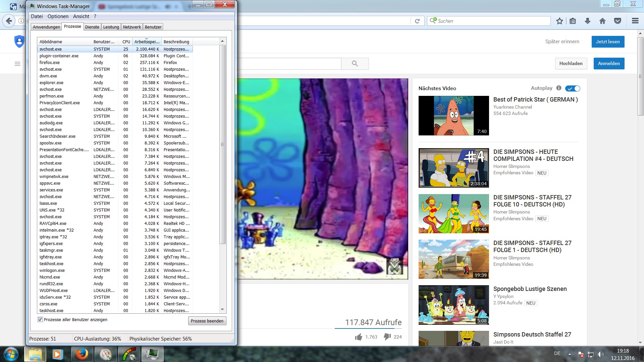Click the thumbs up like icon

tap(359, 337)
